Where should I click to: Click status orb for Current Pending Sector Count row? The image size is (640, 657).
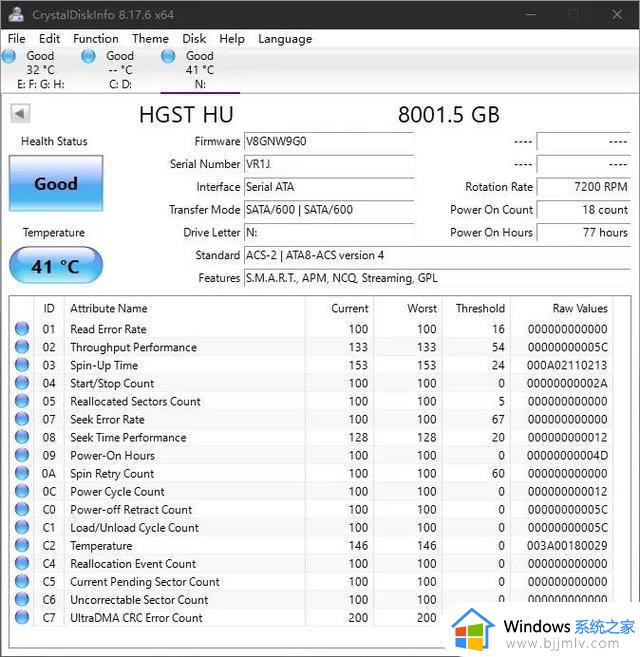[x=22, y=581]
